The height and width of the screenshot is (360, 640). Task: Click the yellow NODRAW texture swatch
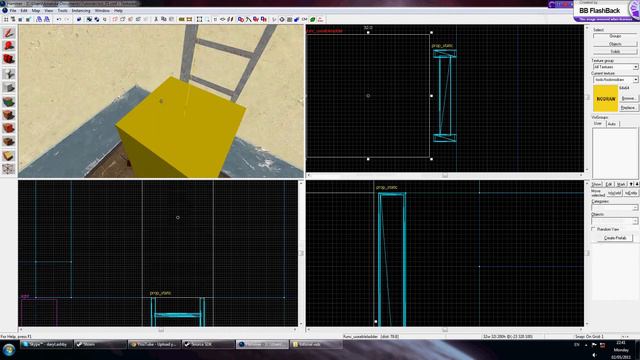click(605, 99)
